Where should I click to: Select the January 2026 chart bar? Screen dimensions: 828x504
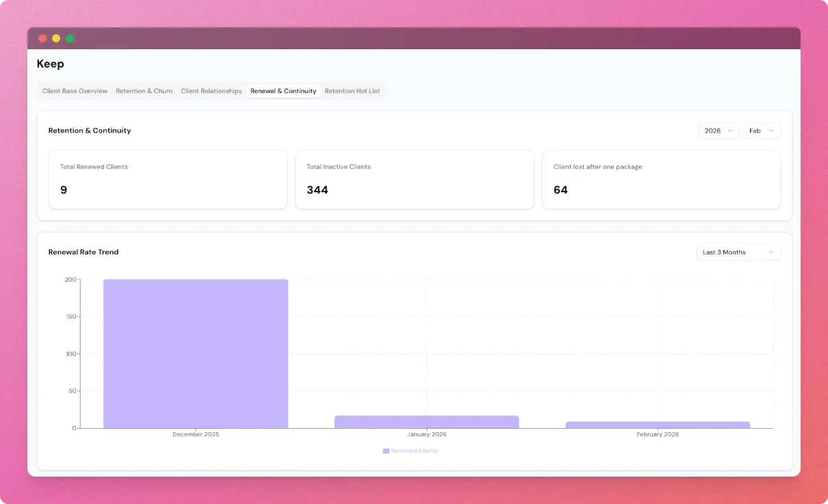[x=426, y=422]
